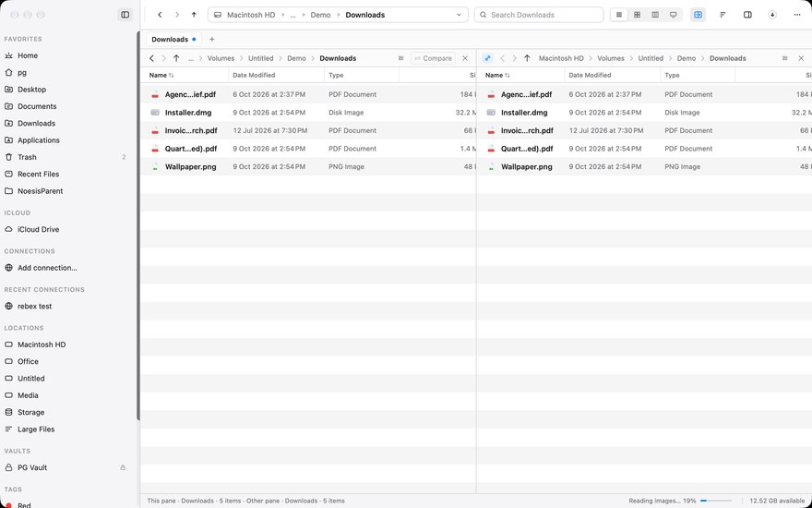This screenshot has height=508, width=812.
Task: Click the Compare button
Action: point(433,58)
